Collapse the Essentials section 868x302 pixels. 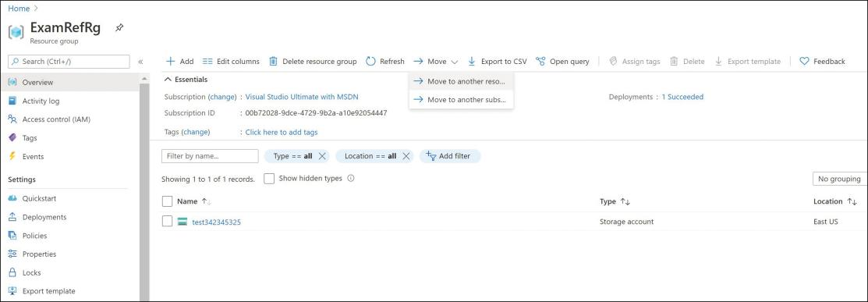pyautogui.click(x=186, y=80)
